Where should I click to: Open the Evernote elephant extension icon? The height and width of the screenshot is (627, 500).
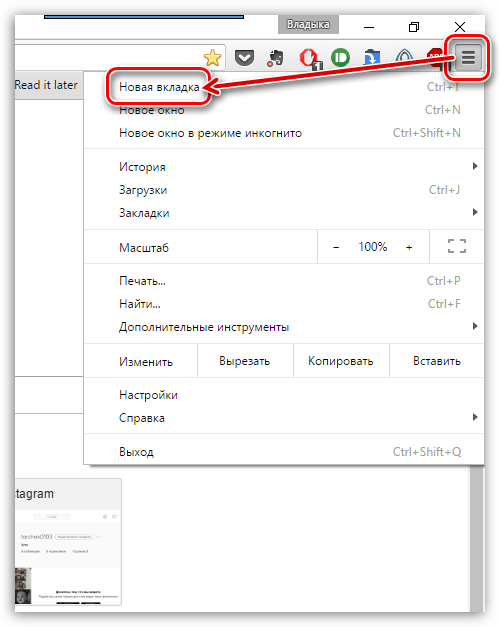pos(275,58)
